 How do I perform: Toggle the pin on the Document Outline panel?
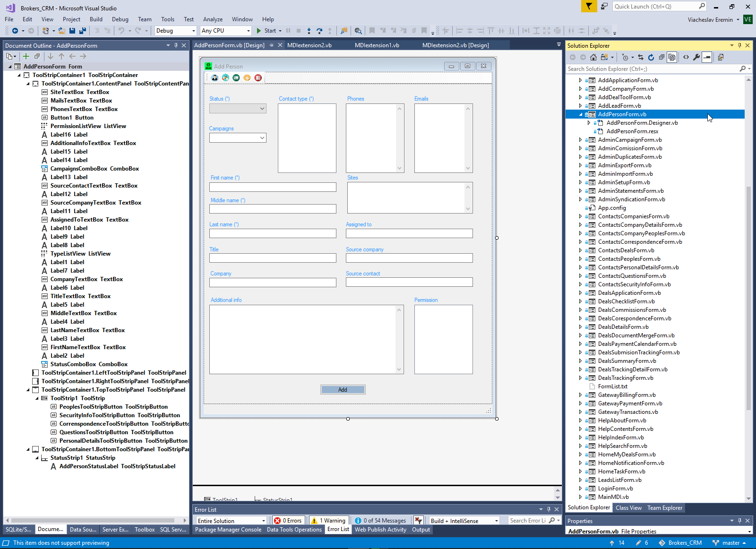(x=176, y=45)
